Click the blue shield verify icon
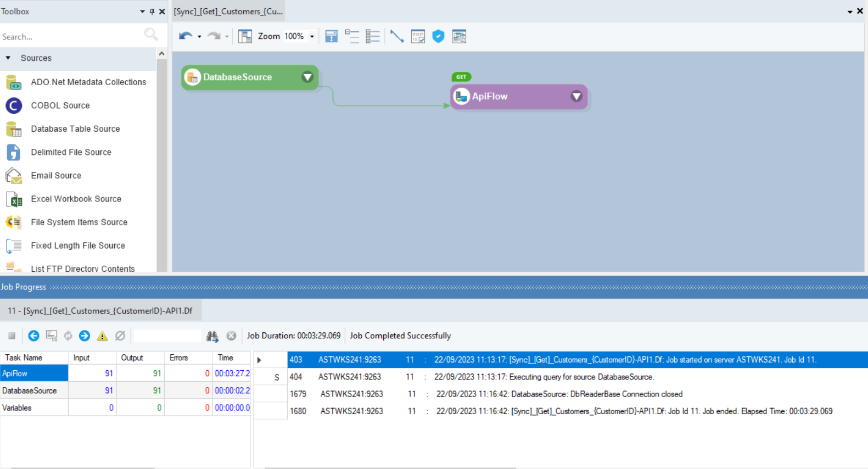The height and width of the screenshot is (469, 868). [438, 36]
